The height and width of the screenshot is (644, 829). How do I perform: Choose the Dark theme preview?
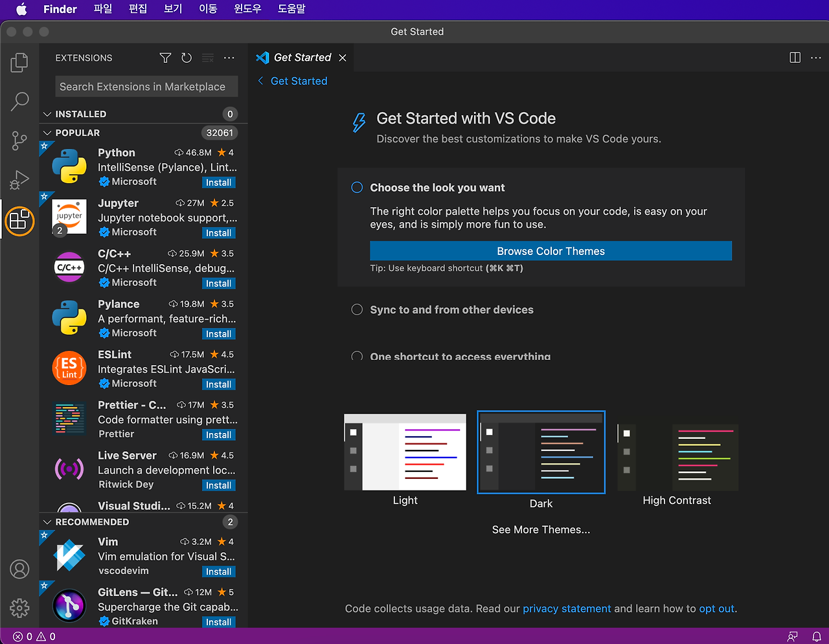[541, 452]
